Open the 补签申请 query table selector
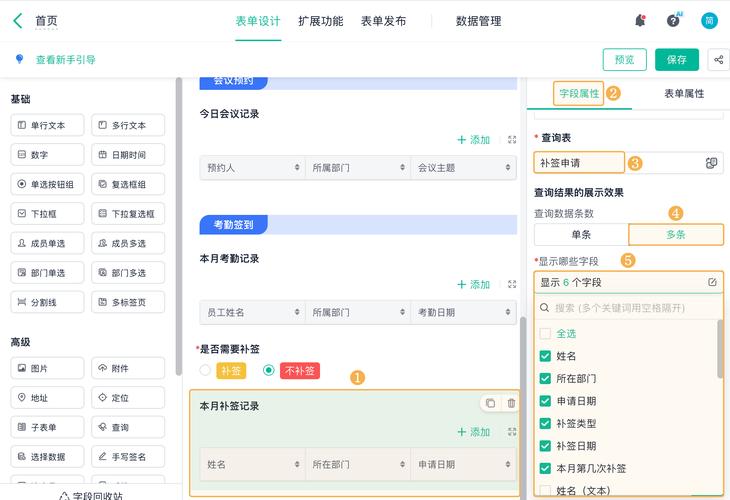Viewport: 730px width, 500px height. [x=579, y=163]
